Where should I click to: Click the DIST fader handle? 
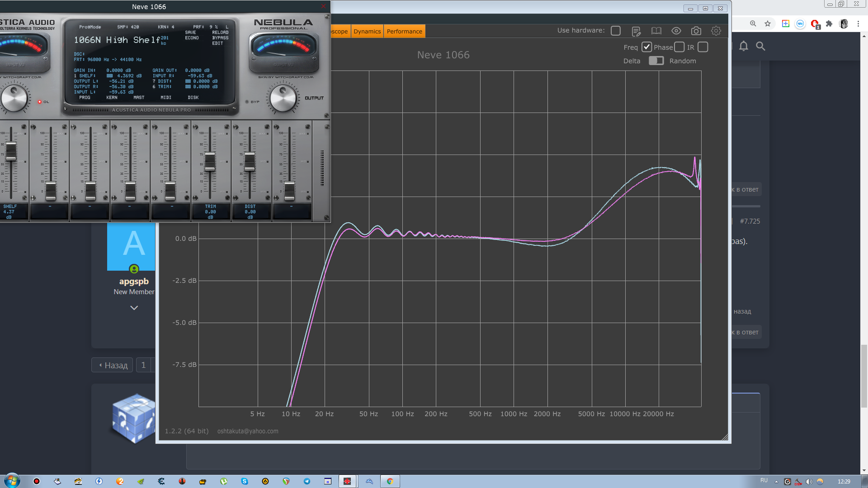(x=250, y=162)
